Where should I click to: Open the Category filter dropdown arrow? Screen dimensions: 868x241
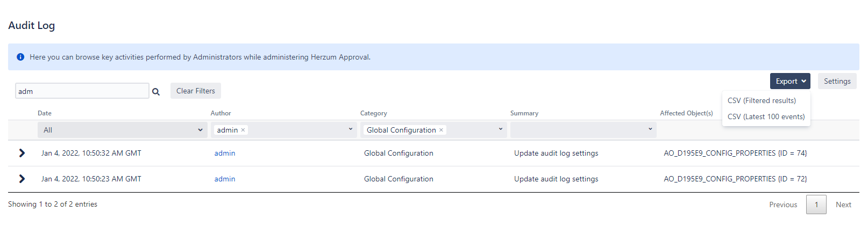coord(500,129)
